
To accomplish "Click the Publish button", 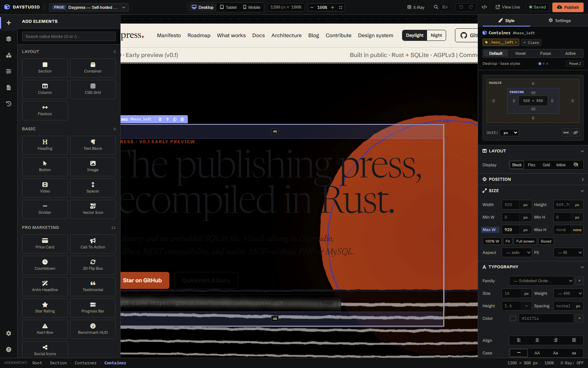I will (x=568, y=7).
